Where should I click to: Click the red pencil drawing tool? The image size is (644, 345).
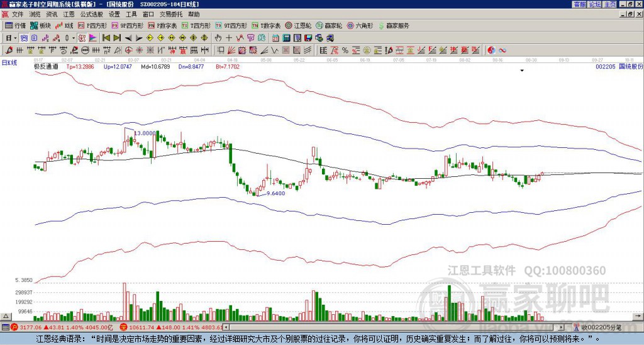(x=9, y=50)
